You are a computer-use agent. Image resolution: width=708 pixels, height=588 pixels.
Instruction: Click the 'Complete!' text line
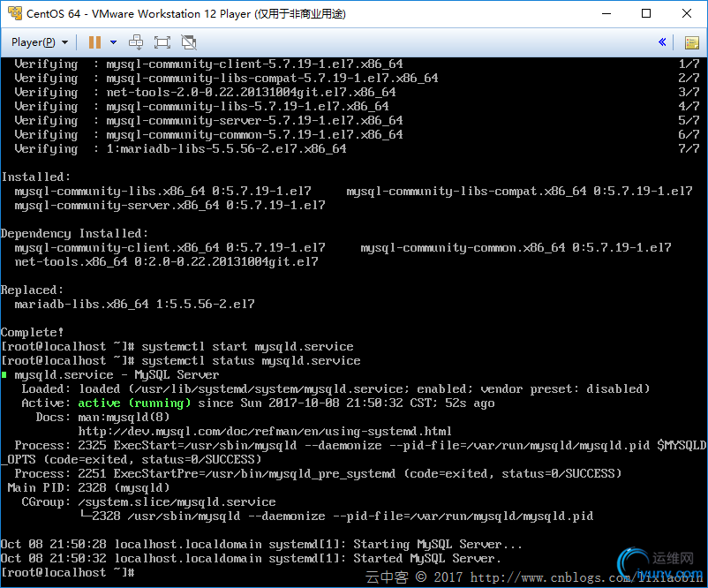32,333
